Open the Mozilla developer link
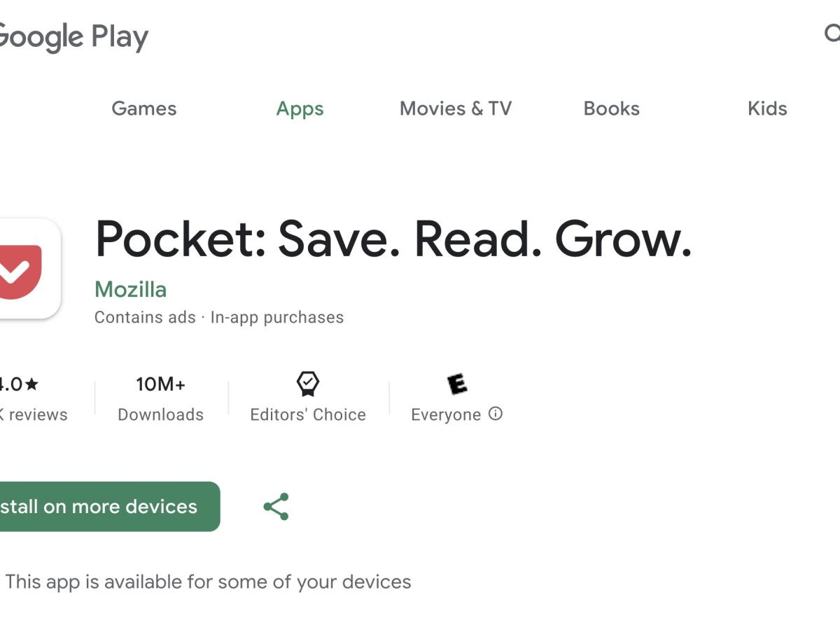 [131, 289]
